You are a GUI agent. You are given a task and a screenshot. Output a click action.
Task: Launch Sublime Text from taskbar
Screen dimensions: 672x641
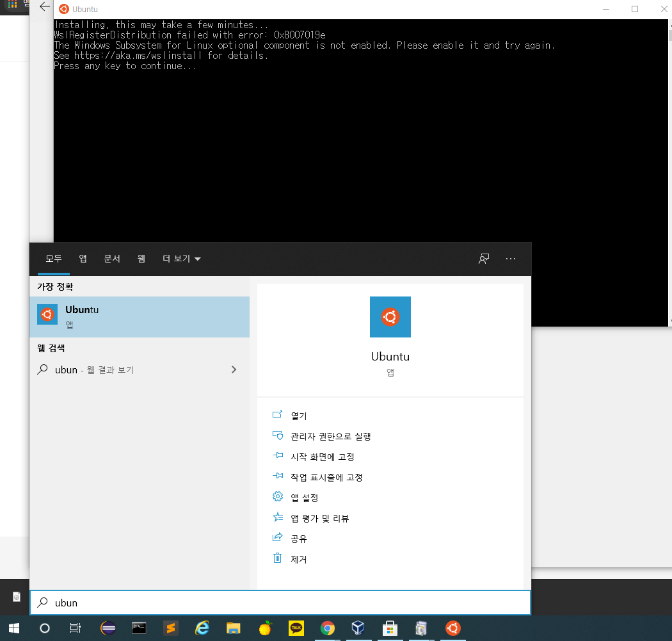(171, 629)
